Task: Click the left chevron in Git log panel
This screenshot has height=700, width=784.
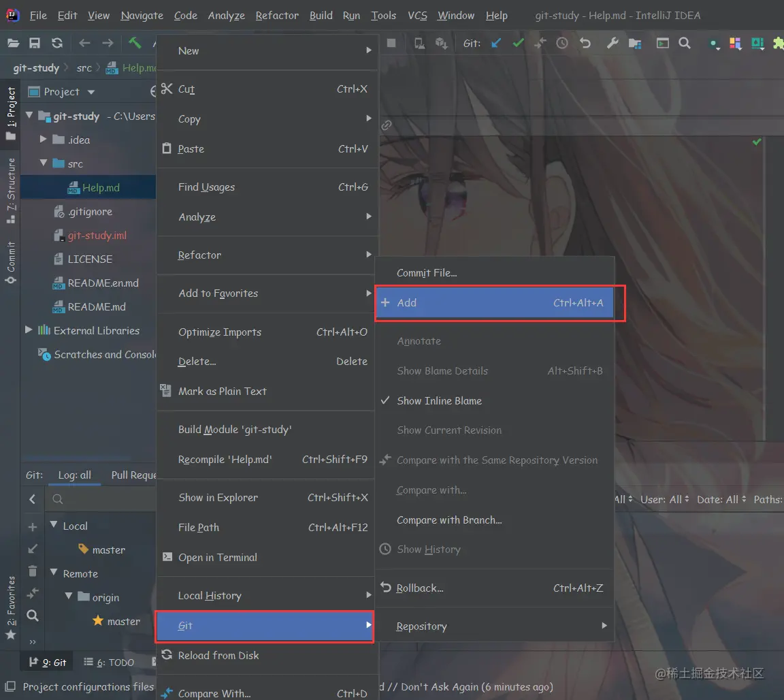Action: point(33,499)
